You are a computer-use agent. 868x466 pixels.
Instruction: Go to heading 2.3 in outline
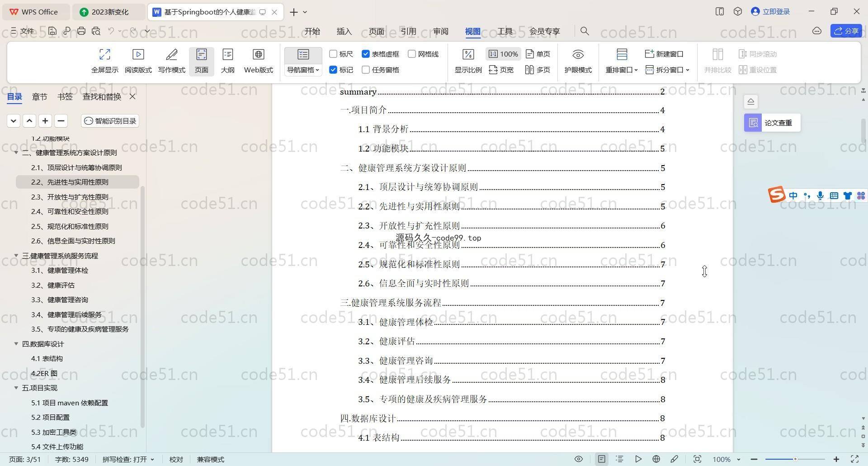pos(70,197)
